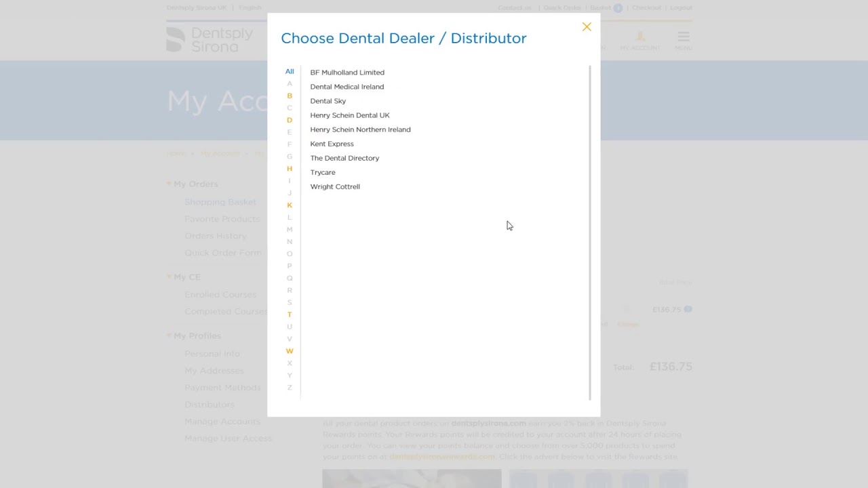The width and height of the screenshot is (868, 488).
Task: Select Henry Schein Northern Ireland
Action: (x=360, y=129)
